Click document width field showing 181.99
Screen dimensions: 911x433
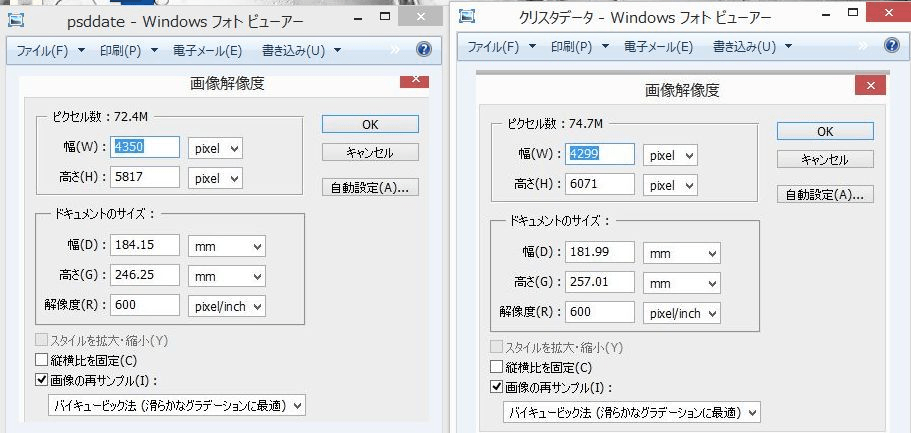(x=600, y=252)
